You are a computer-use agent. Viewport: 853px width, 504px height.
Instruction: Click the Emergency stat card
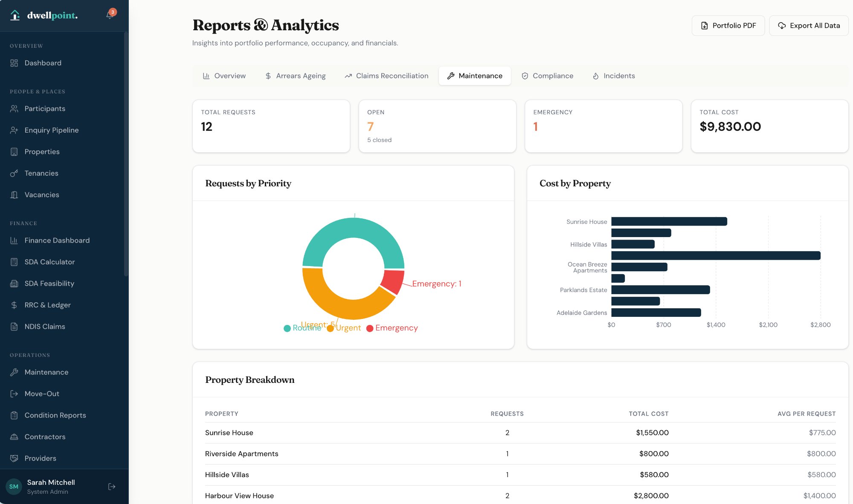[603, 126]
